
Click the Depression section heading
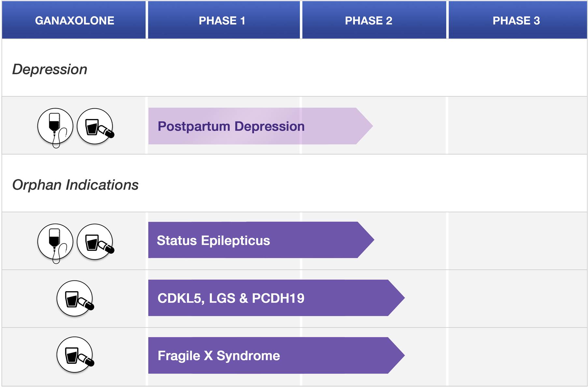click(x=50, y=69)
